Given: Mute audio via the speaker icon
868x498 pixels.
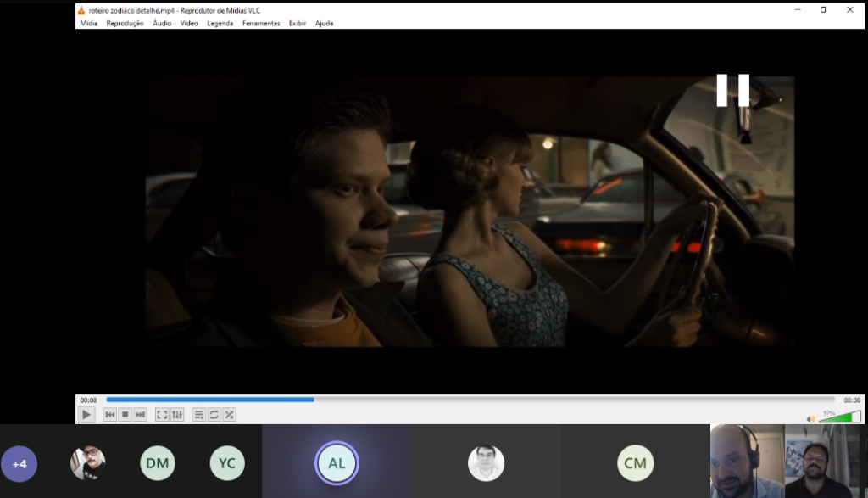Looking at the screenshot, I should tap(811, 419).
